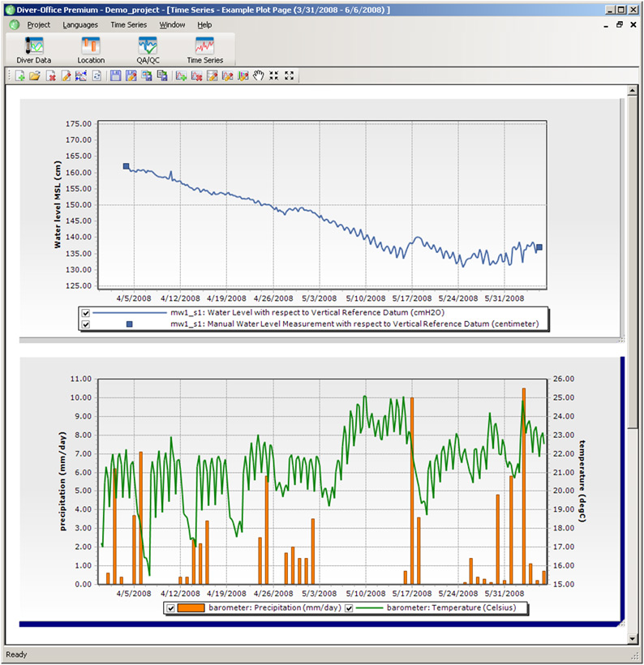Create a new plot page
Viewport: 644px width, 665px height.
[19, 76]
